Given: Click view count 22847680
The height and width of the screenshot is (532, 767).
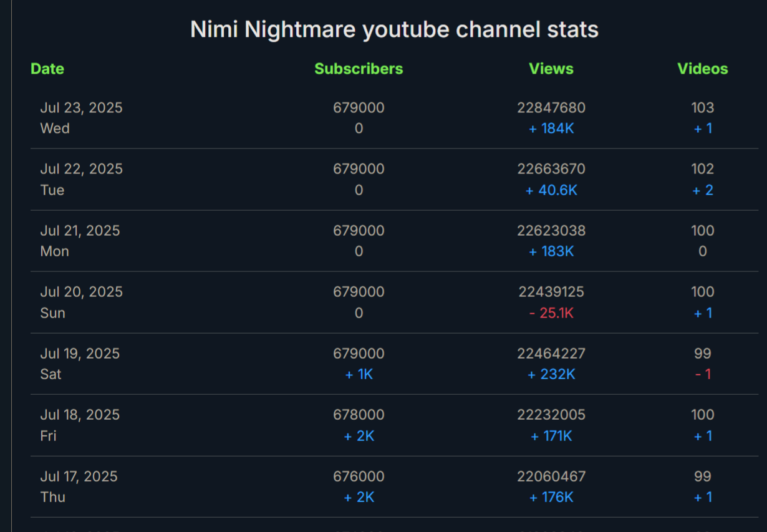Looking at the screenshot, I should pyautogui.click(x=551, y=108).
